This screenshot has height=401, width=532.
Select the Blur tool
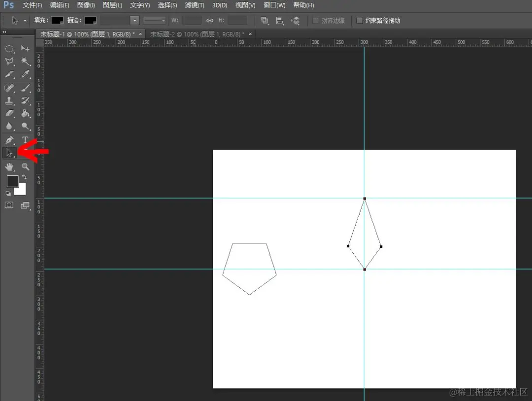click(9, 126)
